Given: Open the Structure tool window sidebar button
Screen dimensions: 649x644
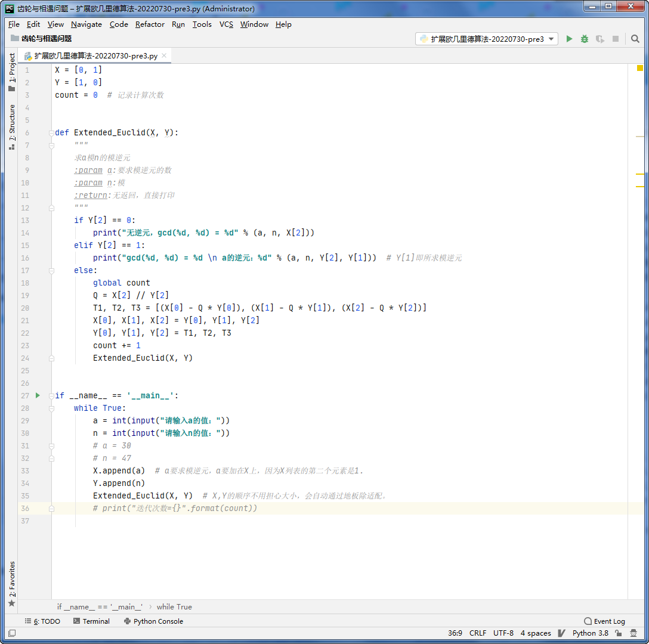Looking at the screenshot, I should [x=11, y=127].
